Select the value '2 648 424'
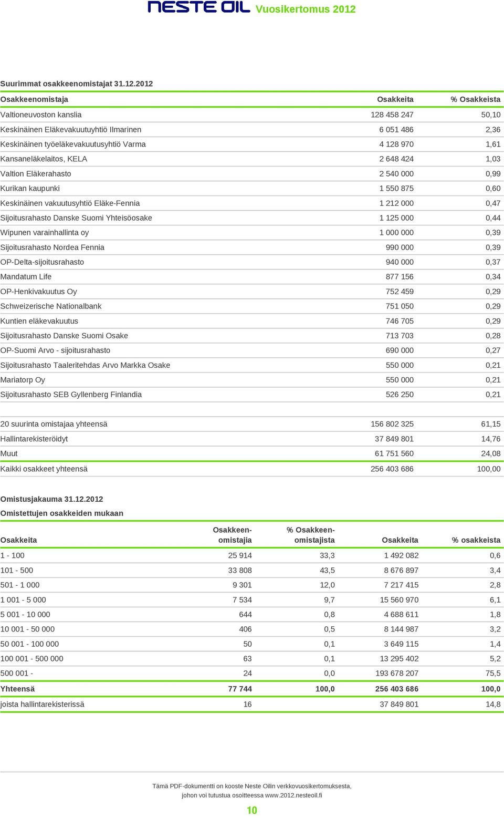Image resolution: width=504 pixels, height=818 pixels. [x=396, y=159]
